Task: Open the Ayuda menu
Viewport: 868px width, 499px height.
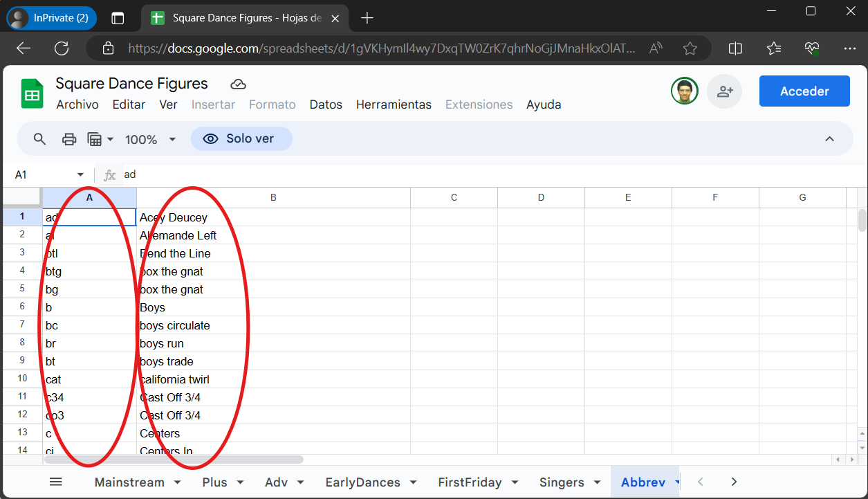Action: point(544,105)
